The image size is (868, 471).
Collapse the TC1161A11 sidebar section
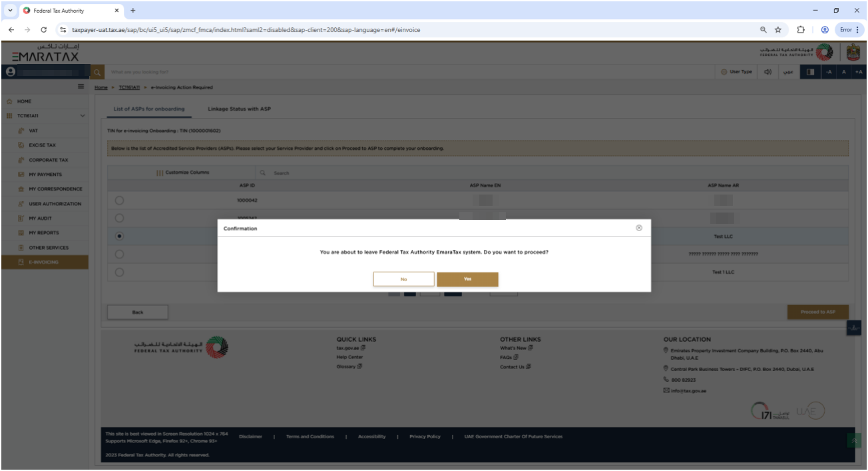tap(83, 116)
